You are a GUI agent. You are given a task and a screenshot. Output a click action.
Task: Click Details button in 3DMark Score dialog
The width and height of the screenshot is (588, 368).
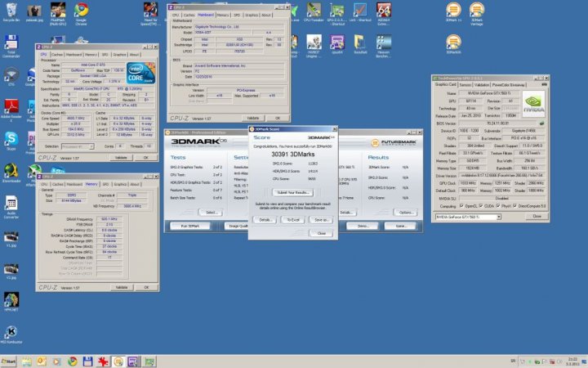click(265, 220)
